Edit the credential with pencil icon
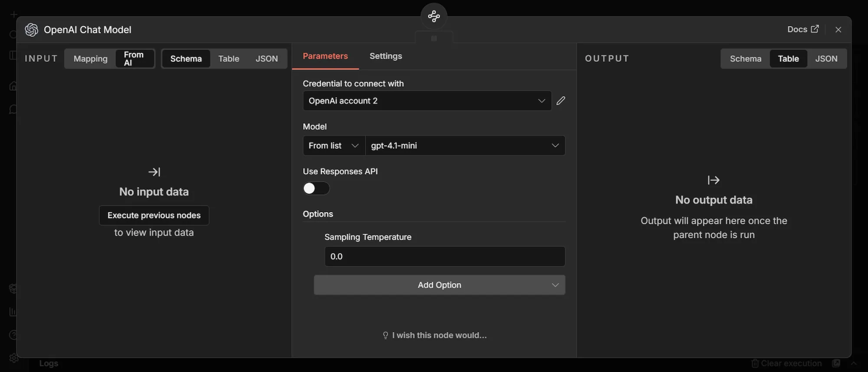 tap(561, 101)
